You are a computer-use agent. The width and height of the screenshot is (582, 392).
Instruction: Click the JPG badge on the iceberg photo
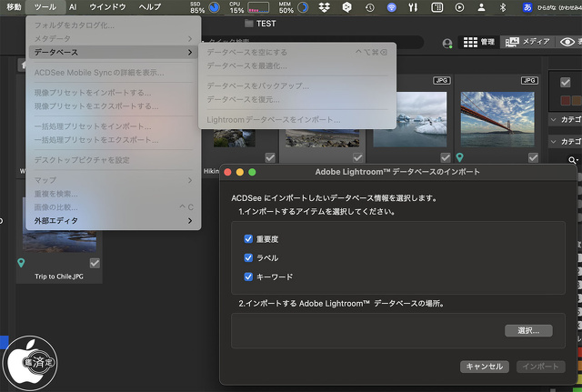[x=441, y=80]
